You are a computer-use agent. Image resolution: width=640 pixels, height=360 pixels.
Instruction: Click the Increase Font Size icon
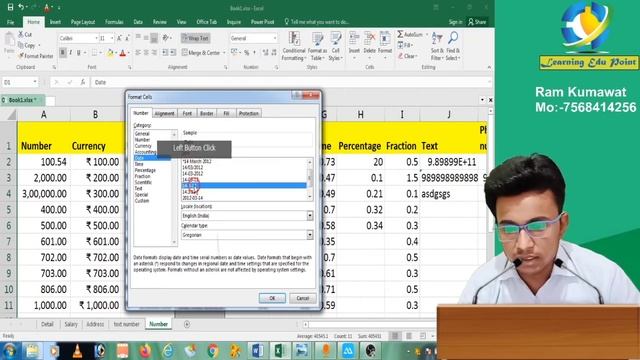pyautogui.click(x=119, y=38)
